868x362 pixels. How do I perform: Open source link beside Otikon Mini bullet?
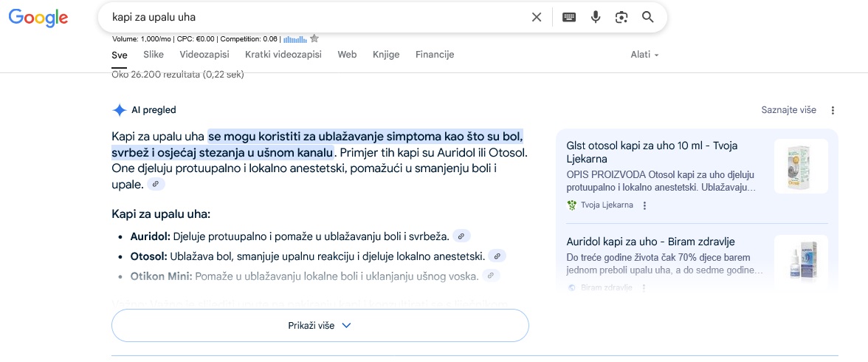491,276
